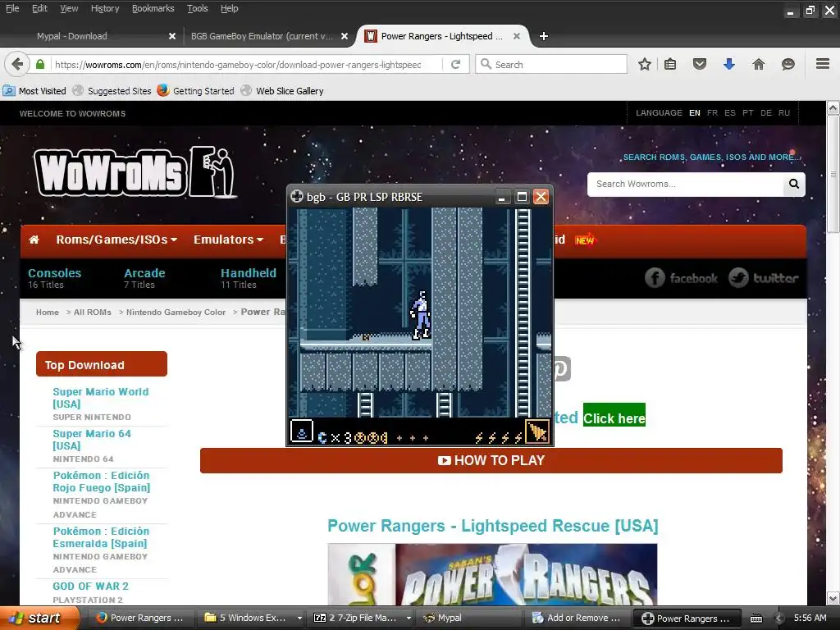Viewport: 840px width, 630px height.
Task: Click the home icon in orange navbar
Action: (34, 240)
